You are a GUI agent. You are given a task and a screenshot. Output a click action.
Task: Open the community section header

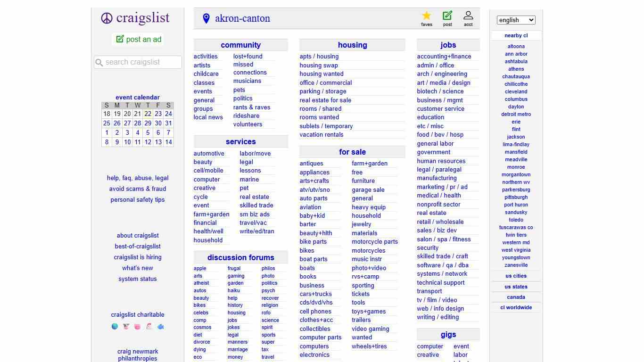[x=240, y=45]
